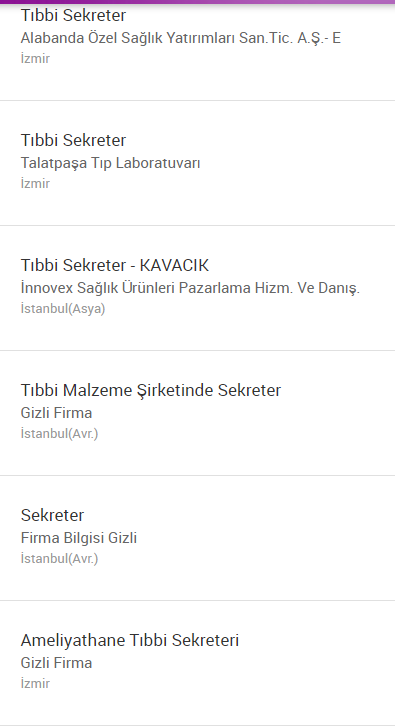Screen dimensions: 395x726
Task: Click Gizli Firma under Ameliyathane Tıbbi Sekreteri
Action: [56, 663]
